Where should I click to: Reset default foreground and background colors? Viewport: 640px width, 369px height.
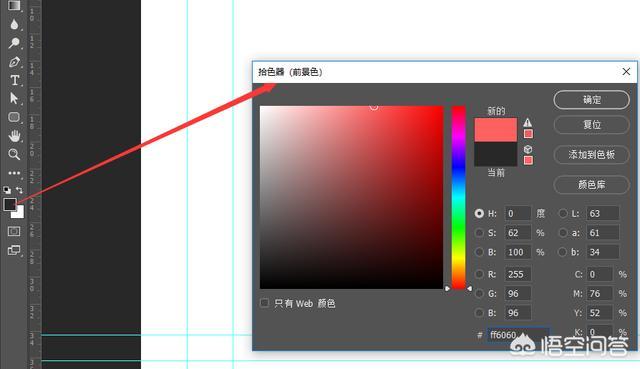point(7,190)
